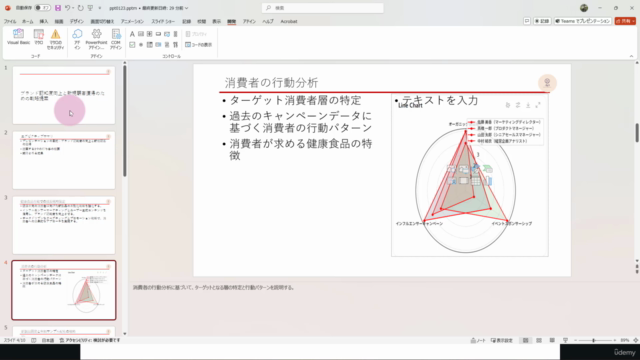The image size is (640, 360).
Task: Open COM Add-ins dialog
Action: tap(116, 39)
